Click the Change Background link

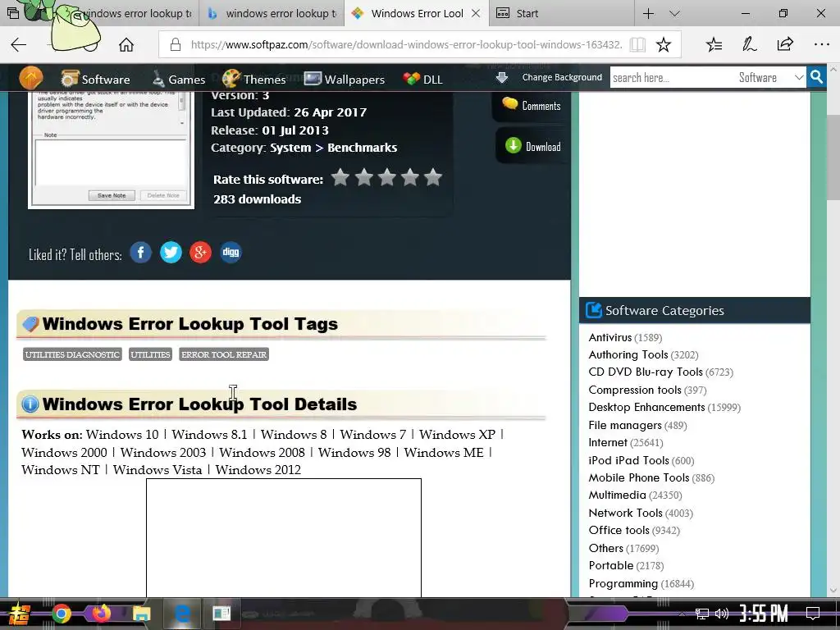(x=562, y=77)
